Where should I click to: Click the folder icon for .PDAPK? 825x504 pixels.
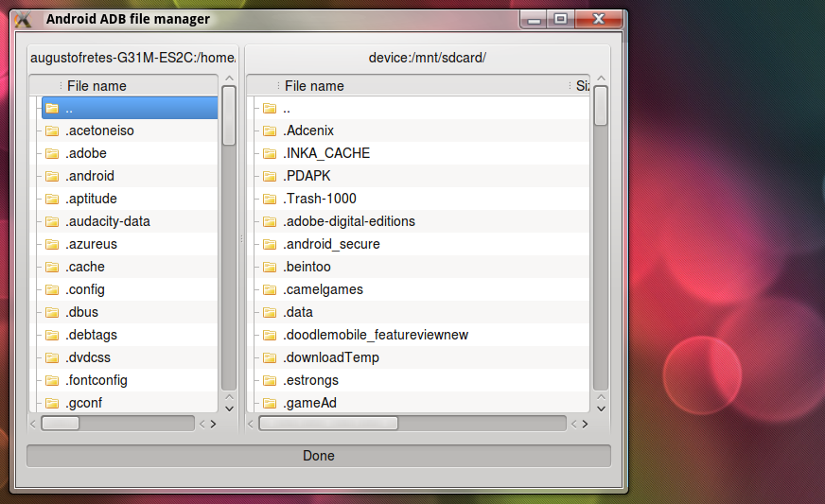tap(270, 176)
